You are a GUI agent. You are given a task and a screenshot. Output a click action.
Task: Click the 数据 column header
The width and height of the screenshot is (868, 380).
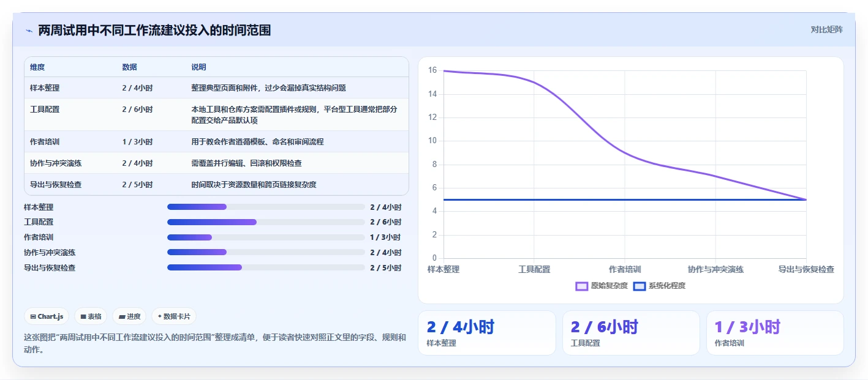130,67
